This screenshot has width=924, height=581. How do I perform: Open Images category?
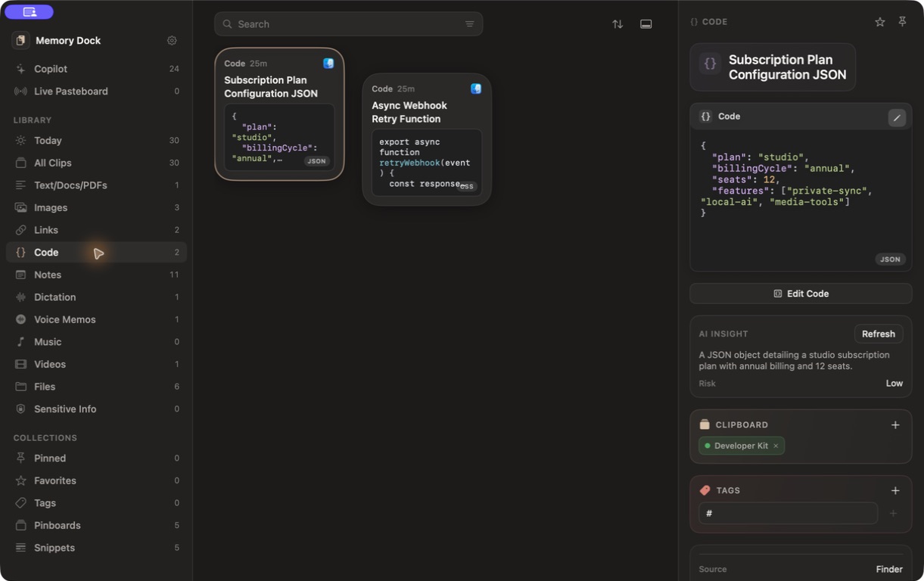[96, 207]
